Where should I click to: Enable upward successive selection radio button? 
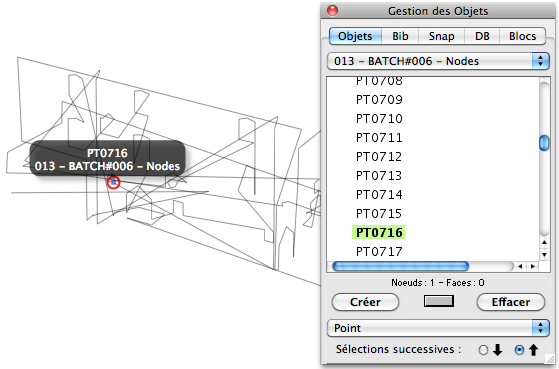click(519, 350)
